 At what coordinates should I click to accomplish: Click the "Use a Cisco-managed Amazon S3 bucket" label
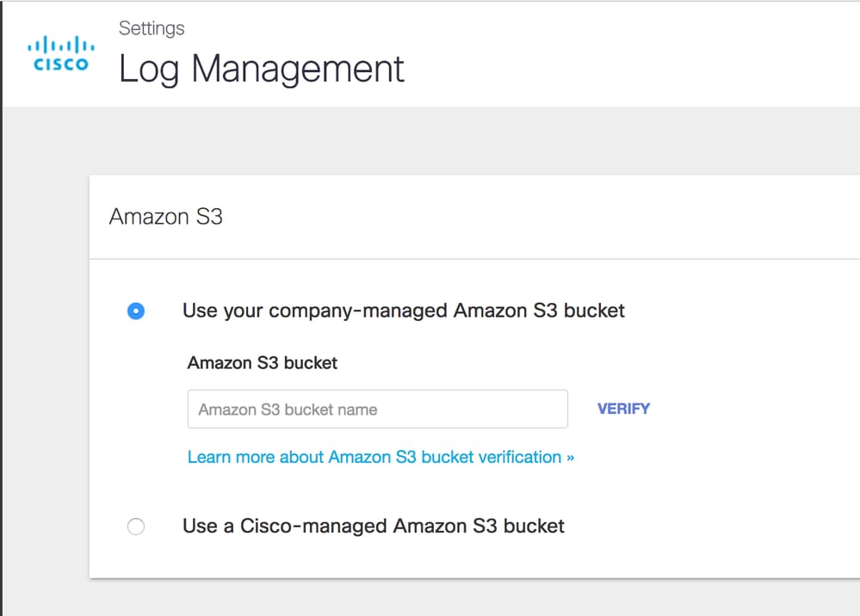373,526
